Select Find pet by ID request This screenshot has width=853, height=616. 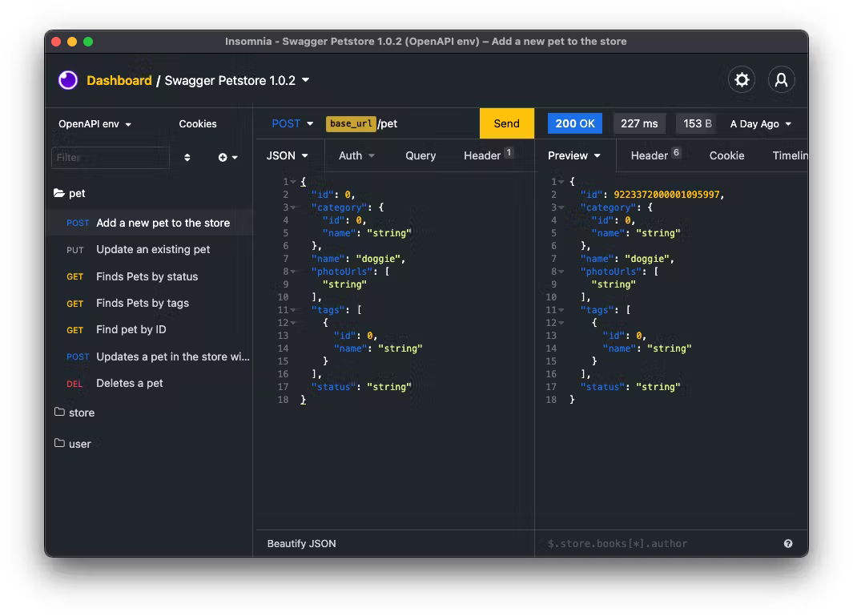(150, 330)
